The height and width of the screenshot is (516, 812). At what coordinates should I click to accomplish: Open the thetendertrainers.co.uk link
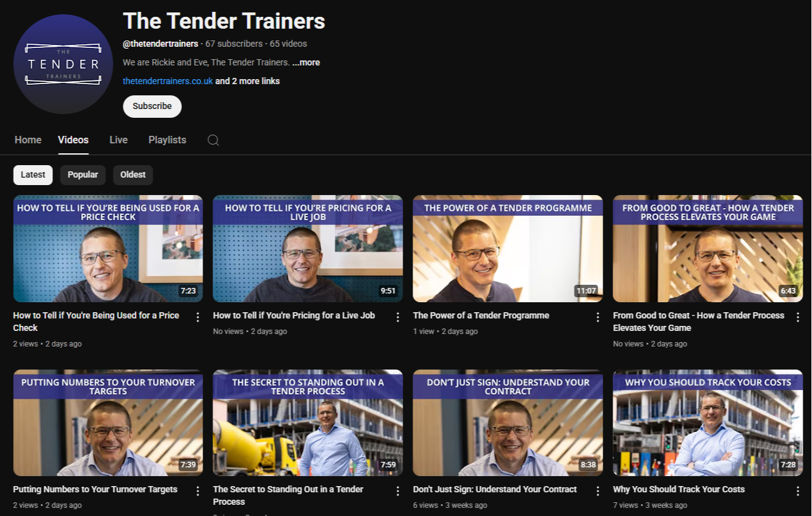(168, 81)
